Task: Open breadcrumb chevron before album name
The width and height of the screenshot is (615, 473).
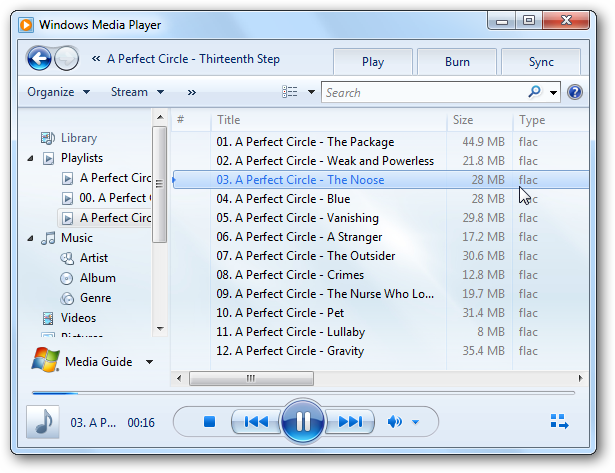Action: pyautogui.click(x=96, y=59)
